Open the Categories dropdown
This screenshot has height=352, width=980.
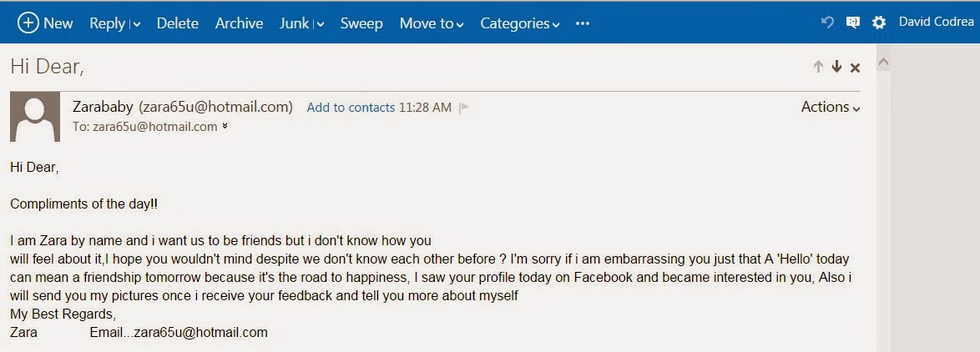(520, 23)
